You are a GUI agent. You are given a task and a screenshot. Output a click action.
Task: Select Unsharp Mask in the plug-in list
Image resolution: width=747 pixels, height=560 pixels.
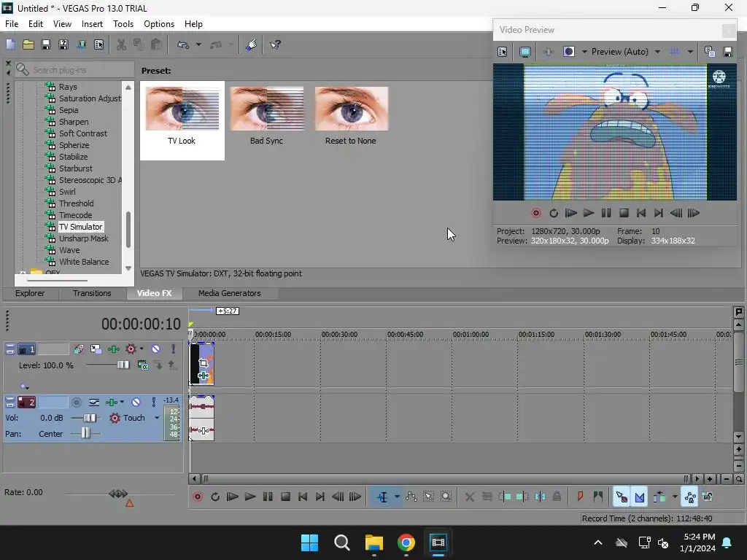tap(84, 238)
